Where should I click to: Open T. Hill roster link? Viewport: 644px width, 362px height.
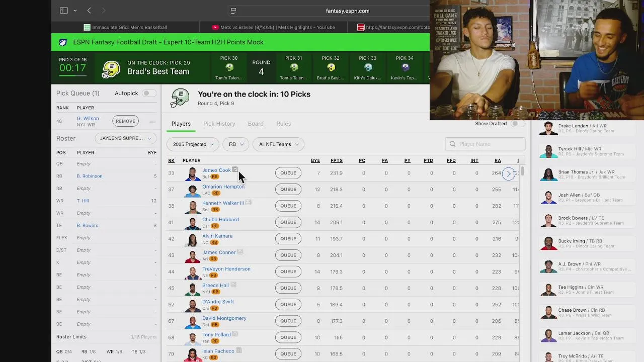83,201
